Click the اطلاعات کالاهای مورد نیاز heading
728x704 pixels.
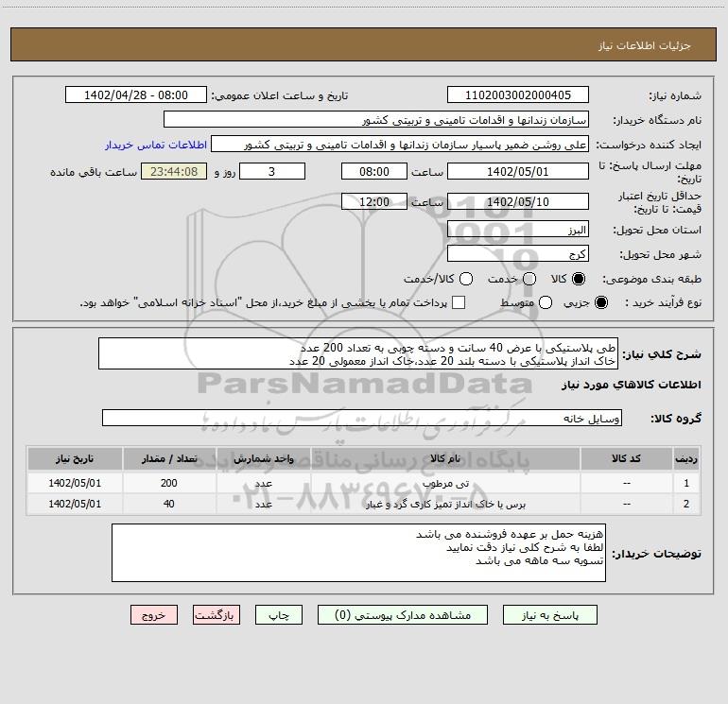click(x=632, y=385)
